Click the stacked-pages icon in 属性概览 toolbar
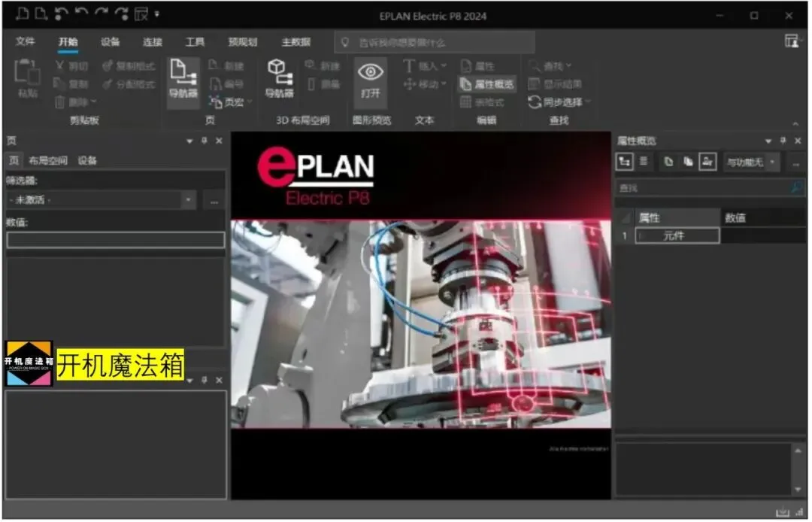The width and height of the screenshot is (812, 522). click(x=689, y=162)
